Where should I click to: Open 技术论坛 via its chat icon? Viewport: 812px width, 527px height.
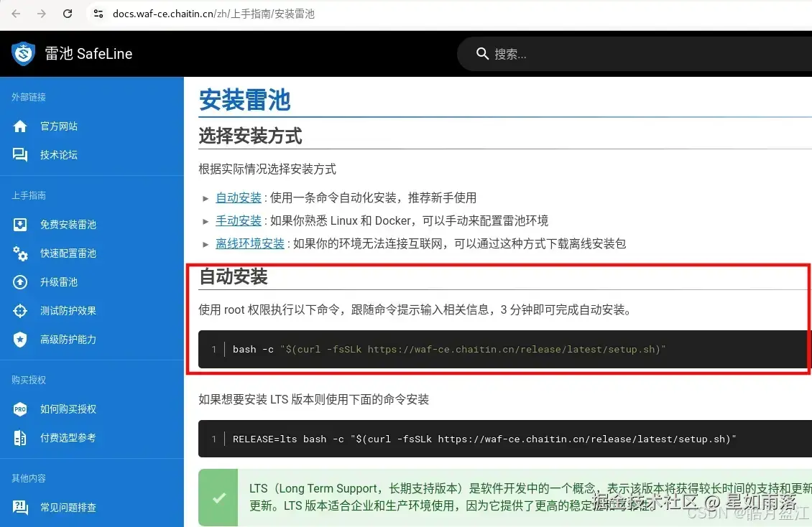(19, 154)
